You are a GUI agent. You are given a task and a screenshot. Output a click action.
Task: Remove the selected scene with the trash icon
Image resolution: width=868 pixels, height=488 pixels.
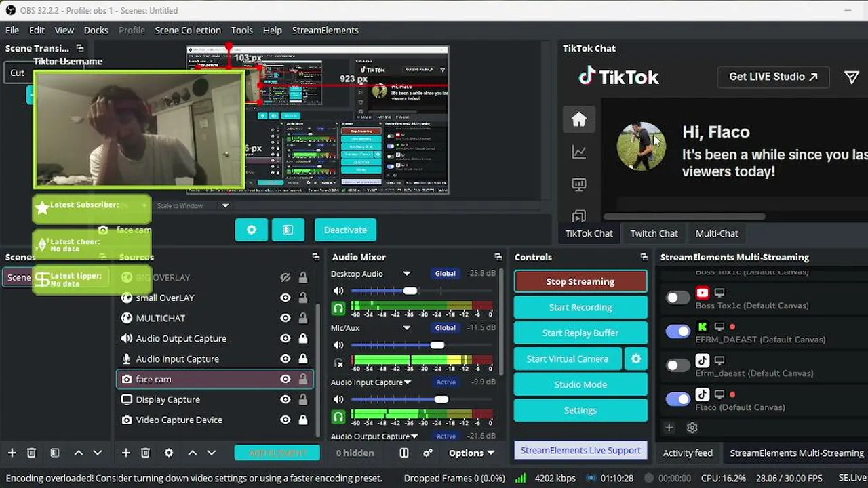pos(31,453)
